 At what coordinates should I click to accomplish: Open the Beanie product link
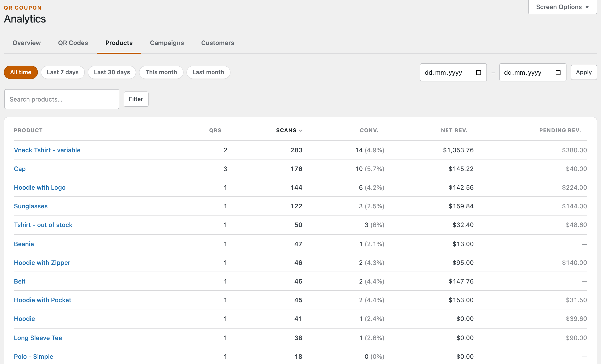[x=24, y=244]
